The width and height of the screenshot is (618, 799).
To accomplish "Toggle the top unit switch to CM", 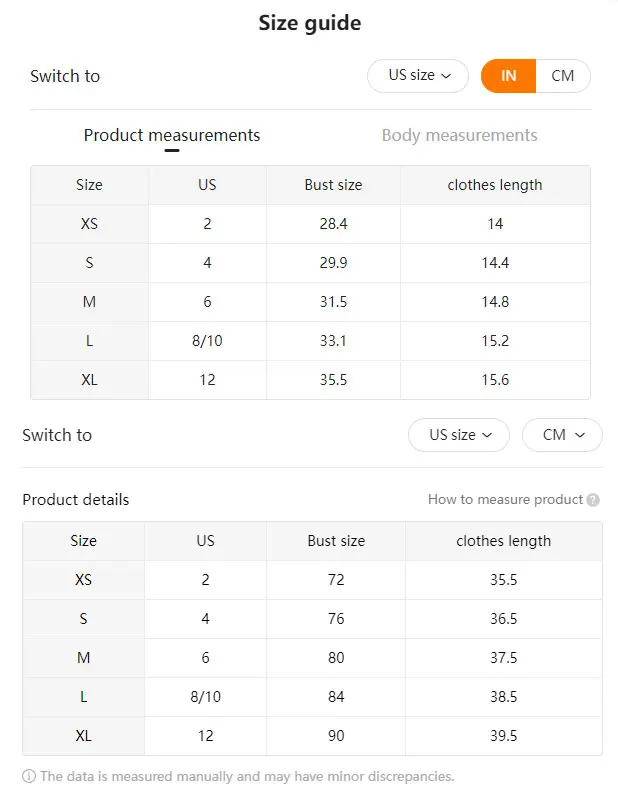I will [x=563, y=76].
